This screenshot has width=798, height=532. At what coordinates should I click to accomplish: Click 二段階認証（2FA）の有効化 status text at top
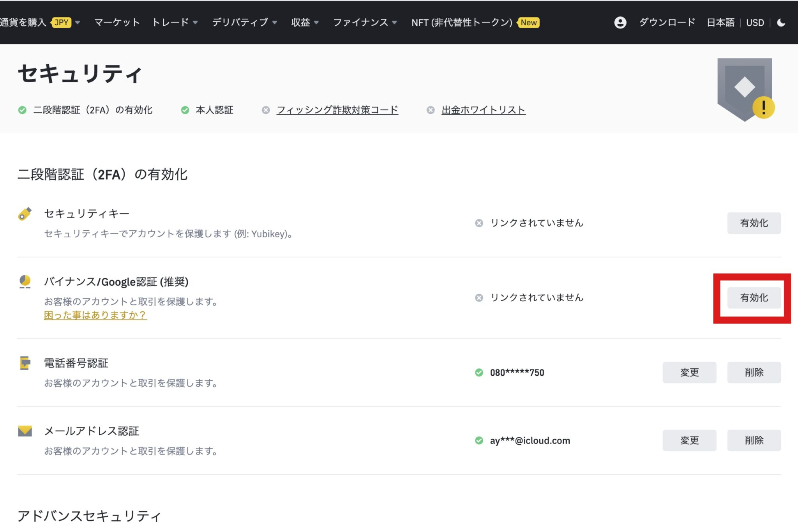coord(93,110)
